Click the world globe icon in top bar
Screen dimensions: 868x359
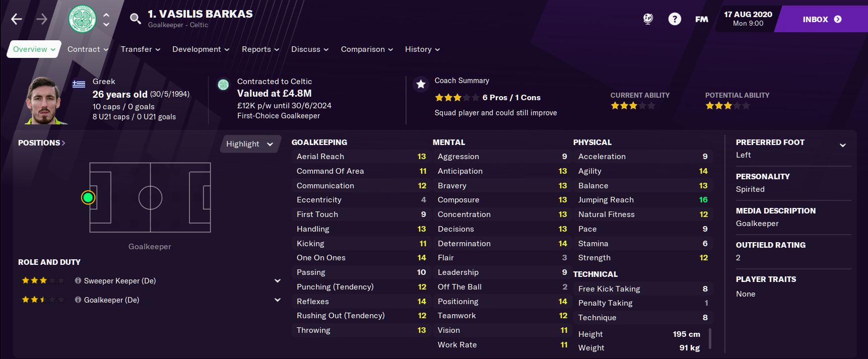tap(648, 19)
